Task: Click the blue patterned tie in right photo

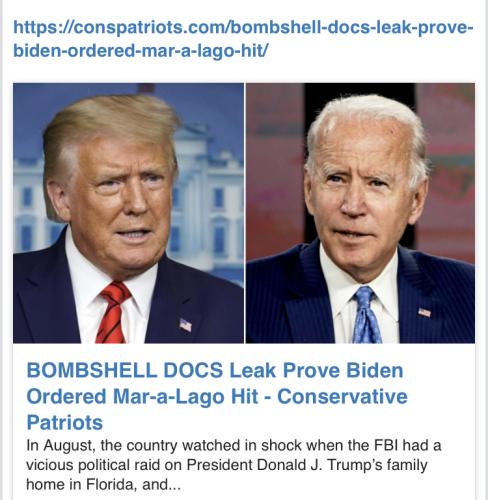Action: pyautogui.click(x=366, y=315)
